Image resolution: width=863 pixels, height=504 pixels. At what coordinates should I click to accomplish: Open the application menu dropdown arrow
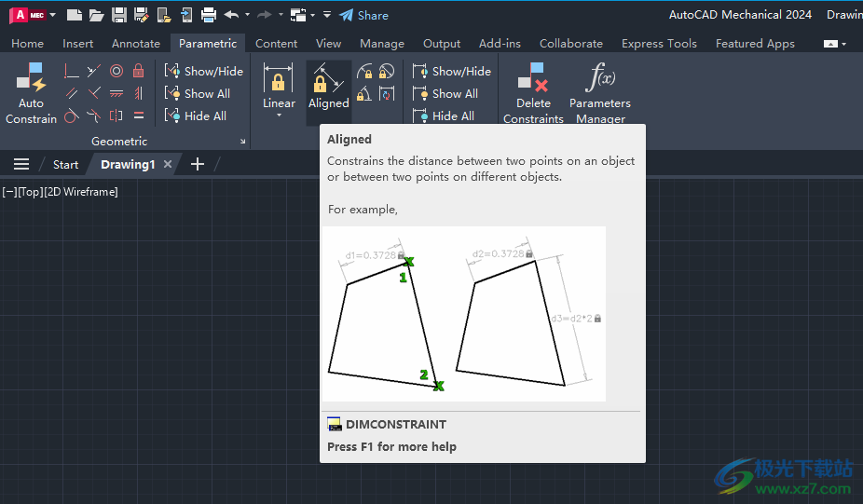53,15
